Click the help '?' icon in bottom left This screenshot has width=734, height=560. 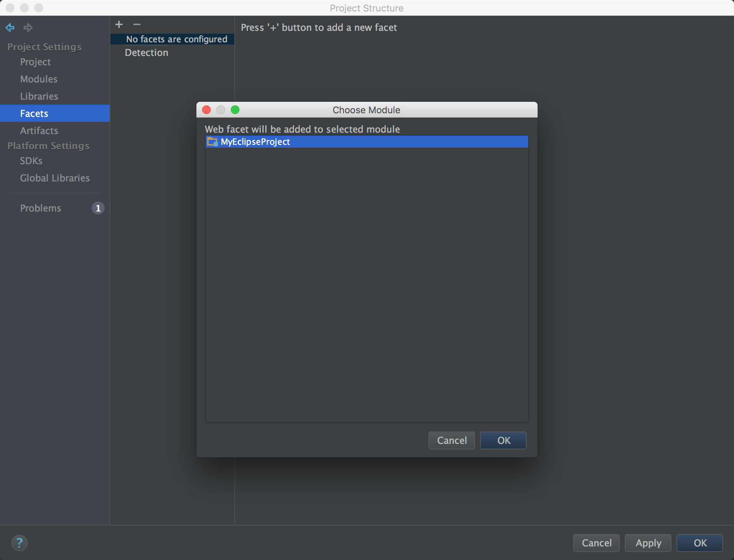[19, 542]
